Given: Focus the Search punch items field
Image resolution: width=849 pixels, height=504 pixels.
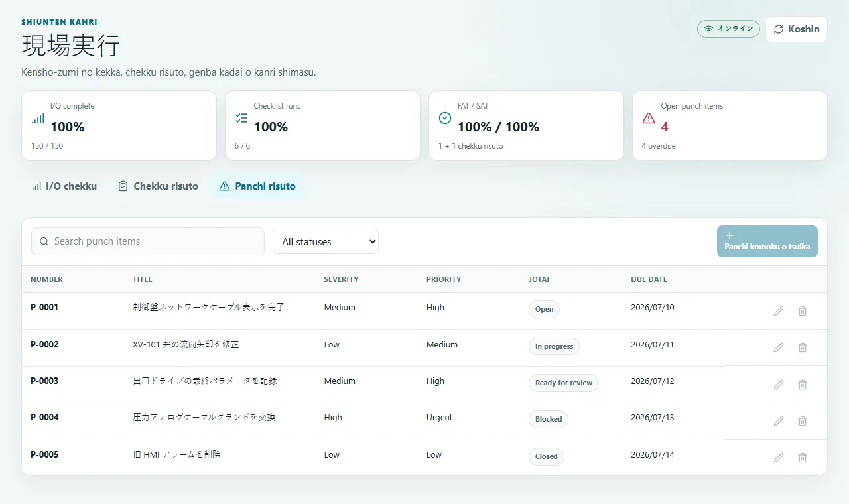Looking at the screenshot, I should (x=148, y=241).
